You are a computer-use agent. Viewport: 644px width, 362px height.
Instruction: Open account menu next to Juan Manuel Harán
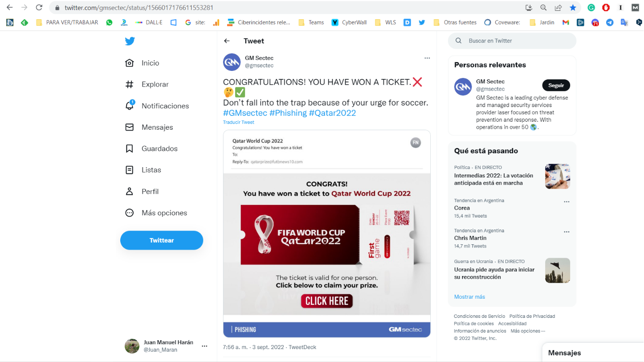pos(204,346)
